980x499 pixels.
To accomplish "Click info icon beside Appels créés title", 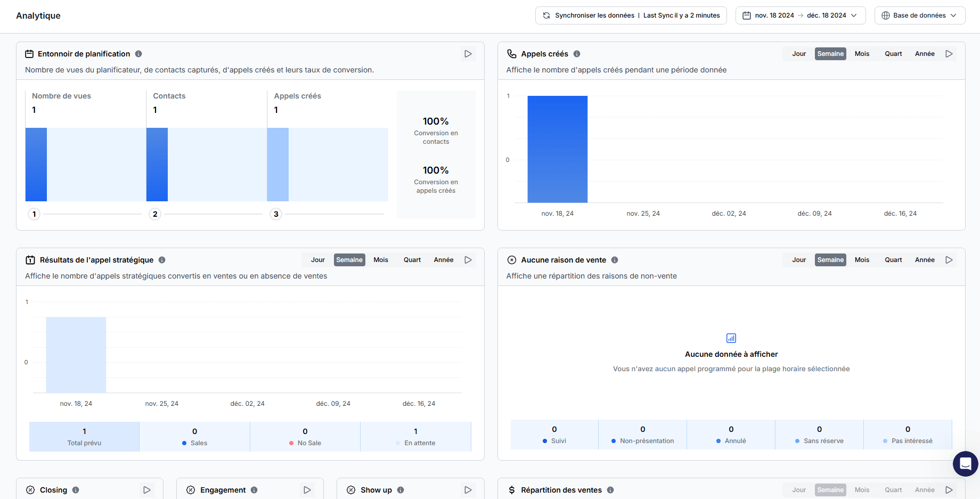I will pos(577,54).
